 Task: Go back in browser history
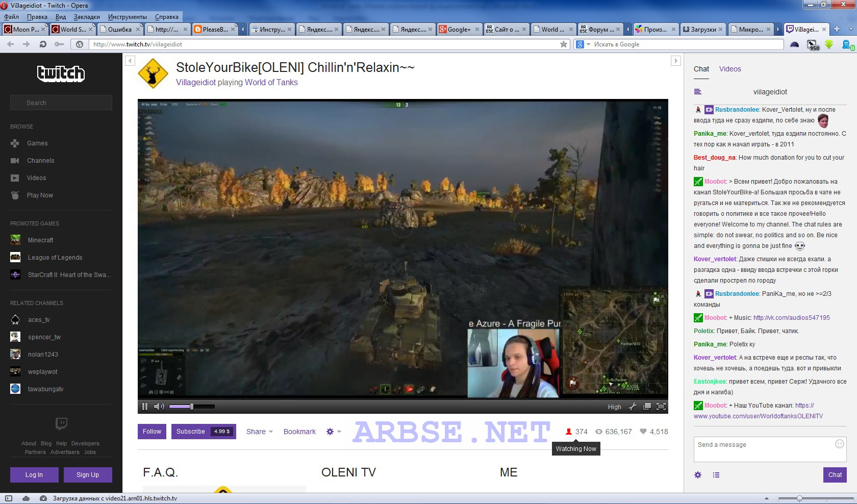[x=10, y=44]
